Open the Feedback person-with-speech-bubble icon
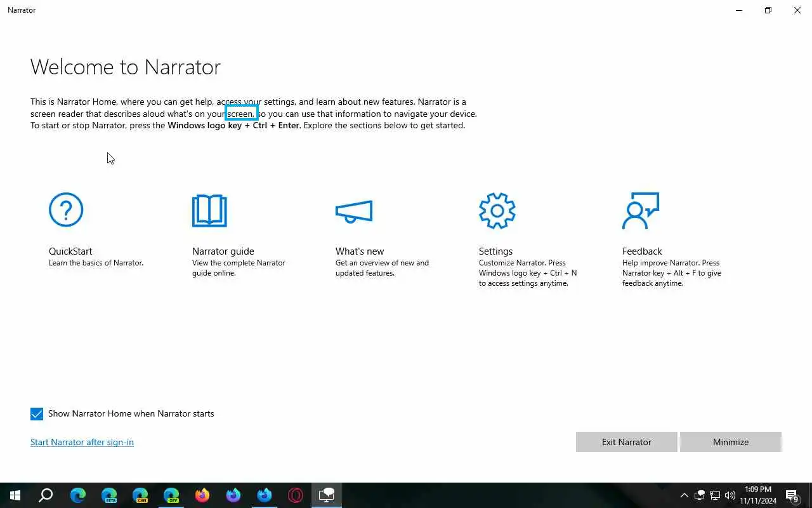 click(x=641, y=211)
